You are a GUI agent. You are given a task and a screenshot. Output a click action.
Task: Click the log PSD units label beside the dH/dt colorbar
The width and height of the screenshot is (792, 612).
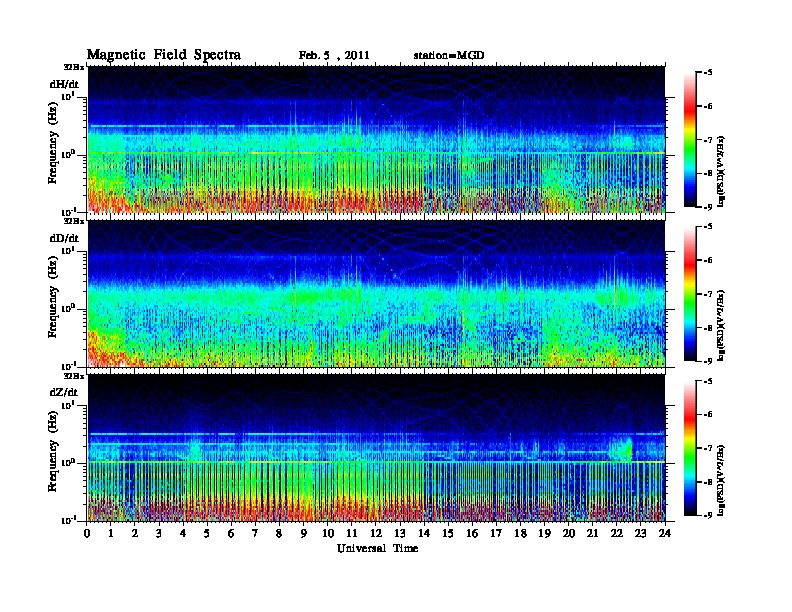pos(721,171)
